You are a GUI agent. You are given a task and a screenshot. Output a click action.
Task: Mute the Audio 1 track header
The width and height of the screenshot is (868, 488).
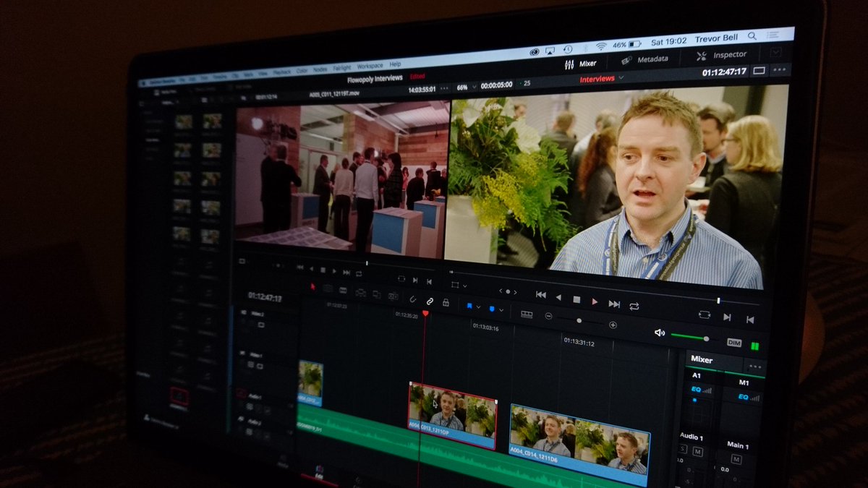[698, 451]
